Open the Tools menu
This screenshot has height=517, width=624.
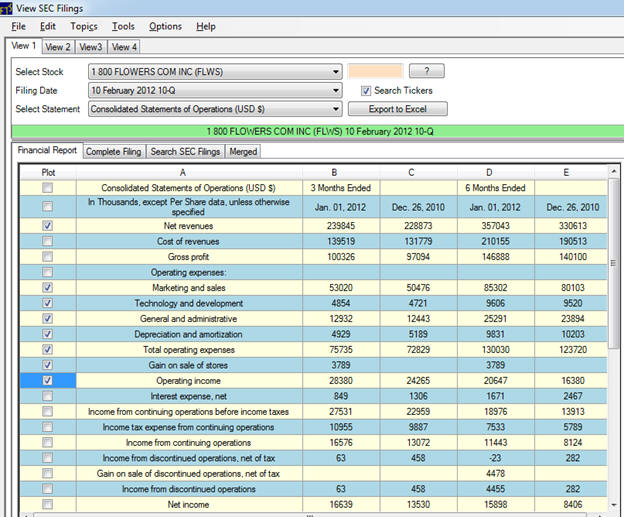tap(124, 26)
